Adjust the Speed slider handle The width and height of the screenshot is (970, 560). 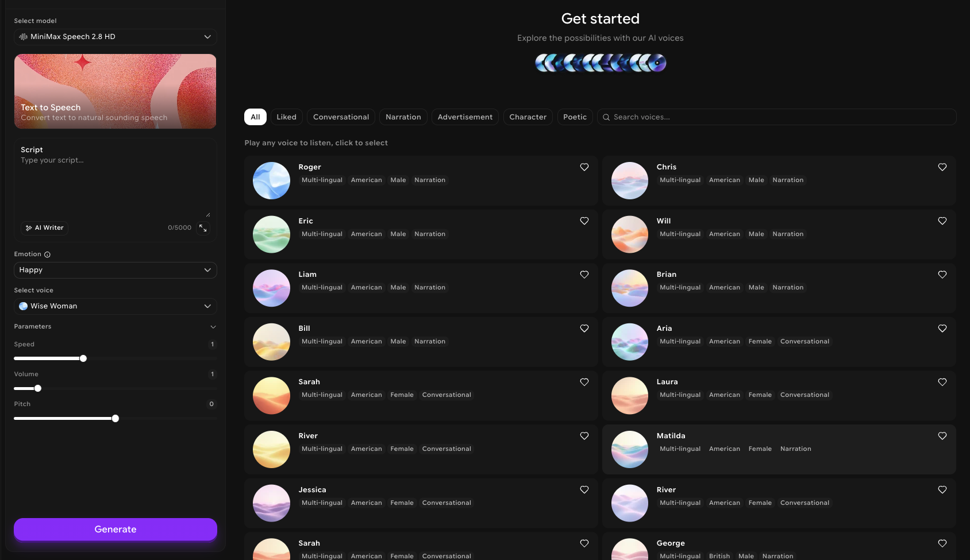[83, 358]
